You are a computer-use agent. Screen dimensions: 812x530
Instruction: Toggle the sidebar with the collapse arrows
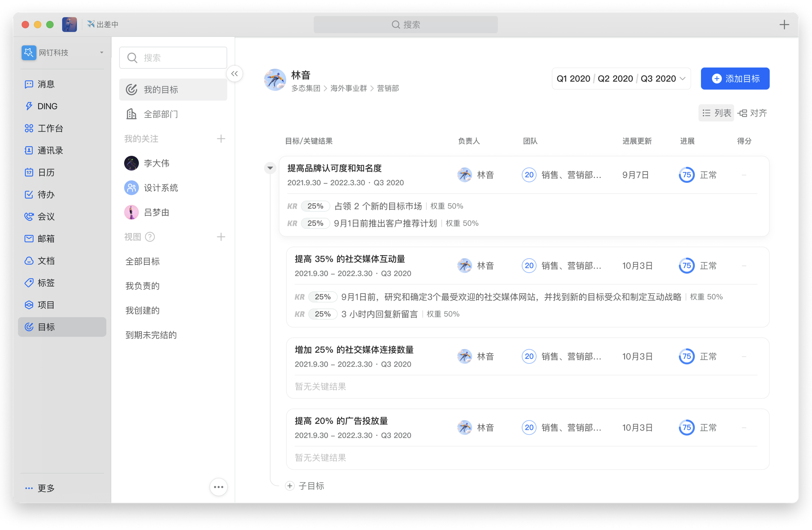[235, 73]
